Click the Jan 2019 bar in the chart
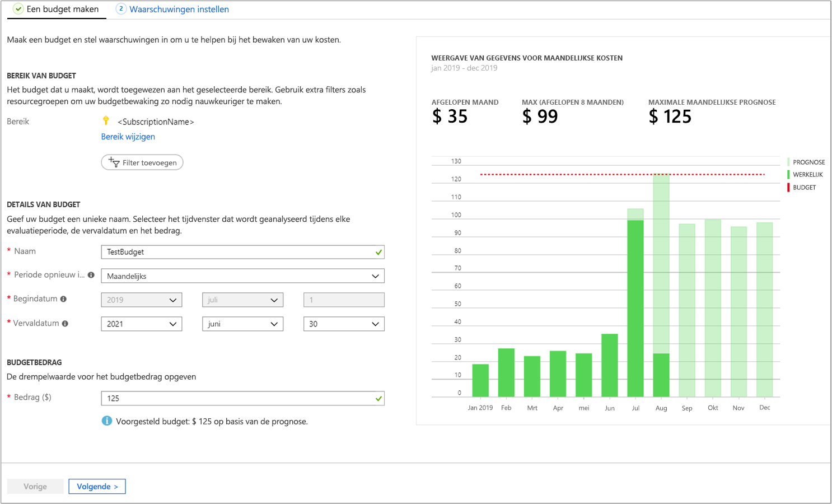This screenshot has height=504, width=832. [480, 381]
